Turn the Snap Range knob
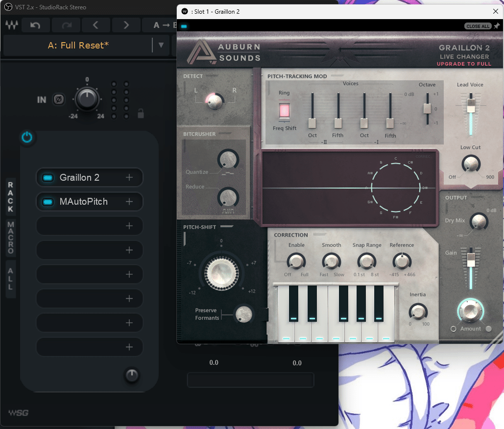This screenshot has width=504, height=429. [367, 262]
